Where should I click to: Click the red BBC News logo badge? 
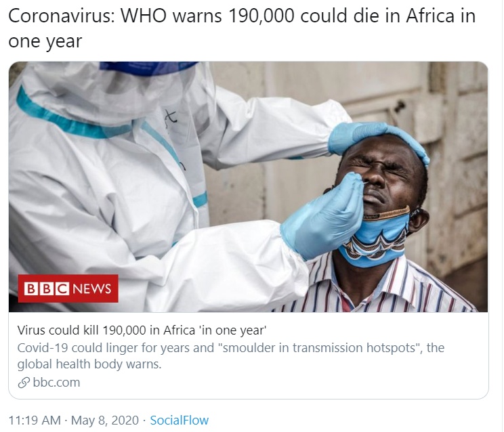pos(68,288)
